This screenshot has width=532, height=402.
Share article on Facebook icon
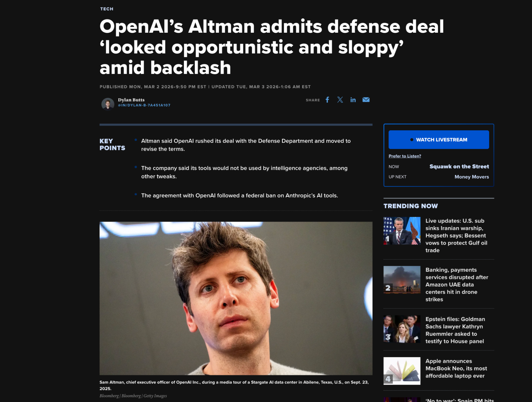[x=327, y=100]
